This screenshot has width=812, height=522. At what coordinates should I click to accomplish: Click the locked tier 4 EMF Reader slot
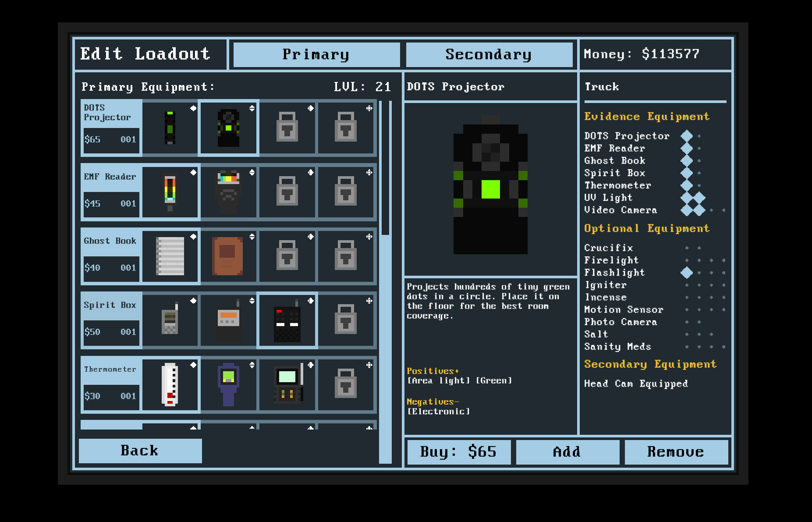[x=346, y=192]
